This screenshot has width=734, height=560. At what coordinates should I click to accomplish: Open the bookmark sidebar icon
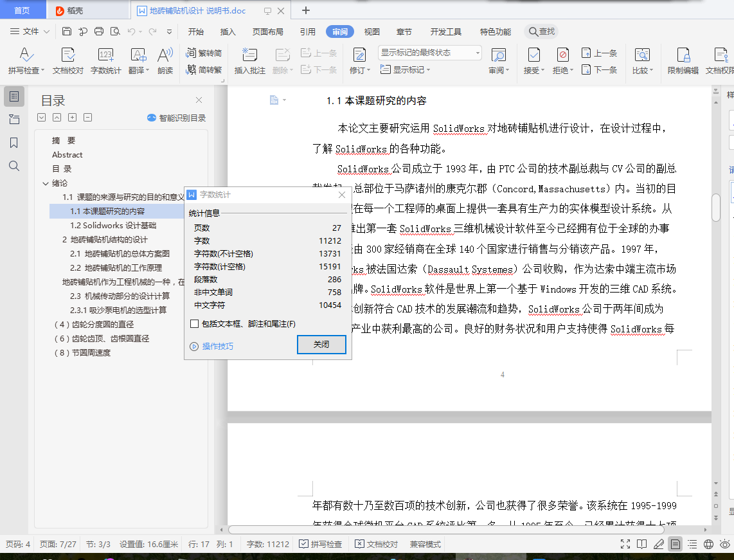(x=14, y=143)
